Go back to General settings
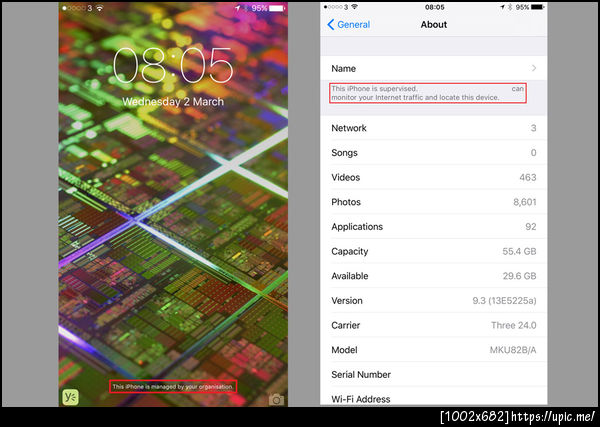 tap(349, 24)
